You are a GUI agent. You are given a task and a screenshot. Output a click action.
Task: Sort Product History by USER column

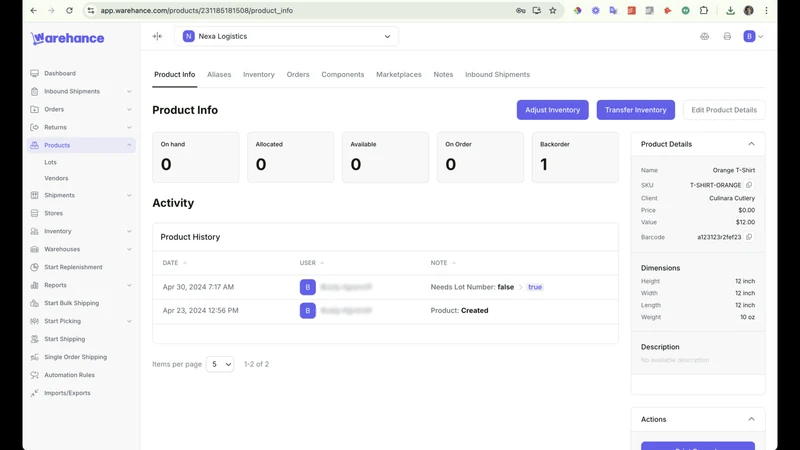[312, 263]
